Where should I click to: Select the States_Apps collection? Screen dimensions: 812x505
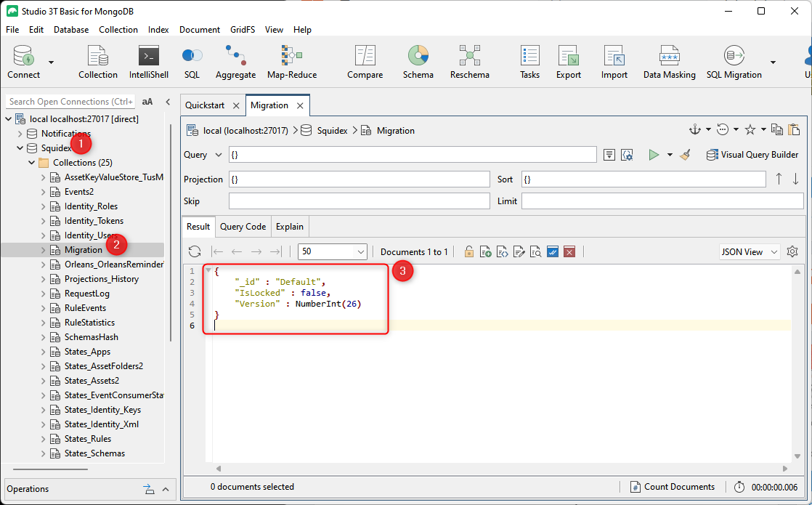pos(87,352)
